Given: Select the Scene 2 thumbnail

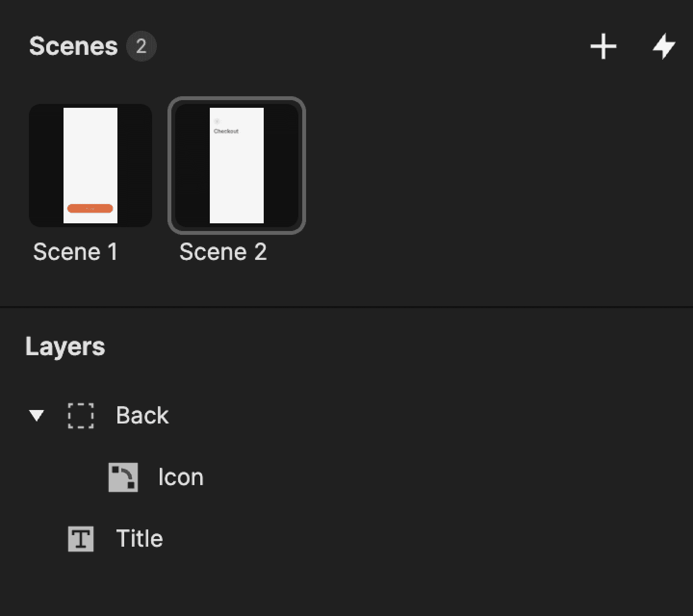Looking at the screenshot, I should tap(236, 165).
